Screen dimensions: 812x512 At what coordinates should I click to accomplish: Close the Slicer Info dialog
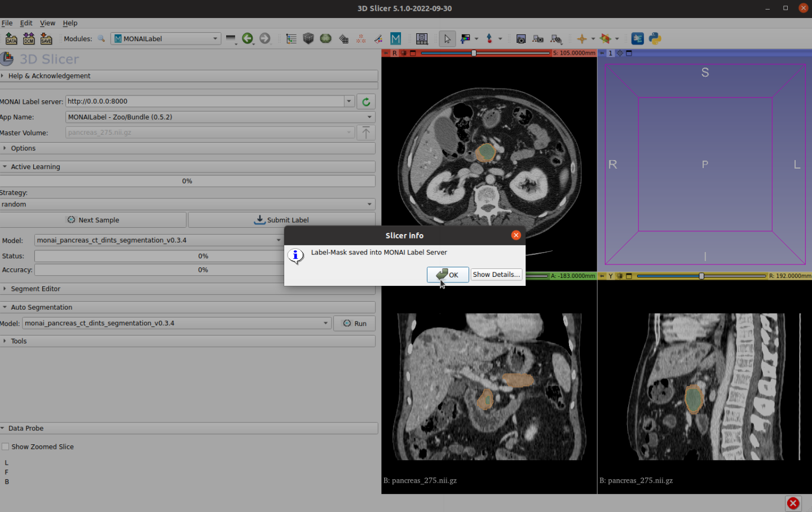point(516,235)
